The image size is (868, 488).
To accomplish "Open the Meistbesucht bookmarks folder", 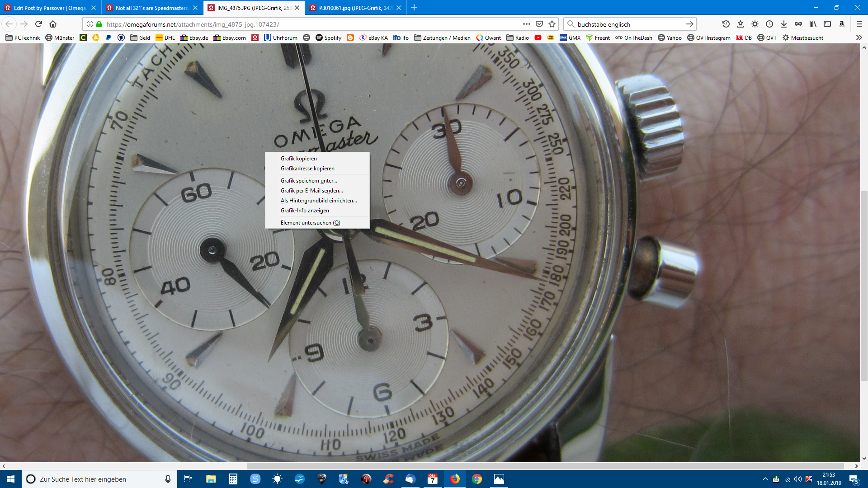I will [803, 38].
